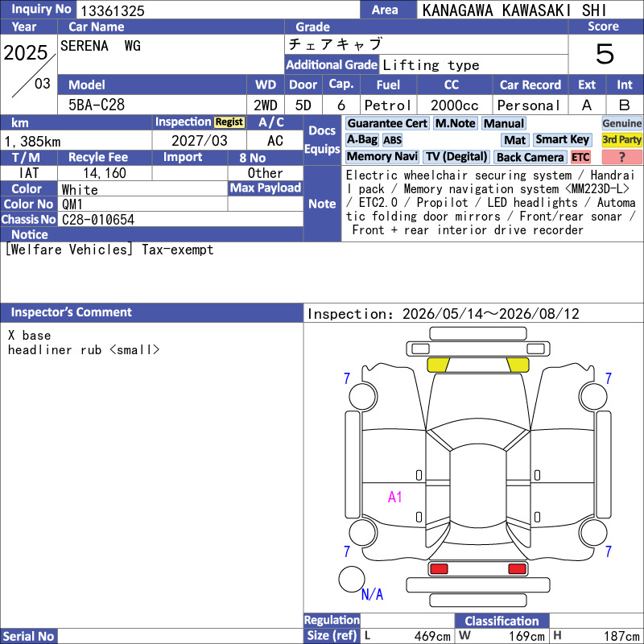The width and height of the screenshot is (644, 644).
Task: Select the 2WD drive value
Action: pos(266,105)
